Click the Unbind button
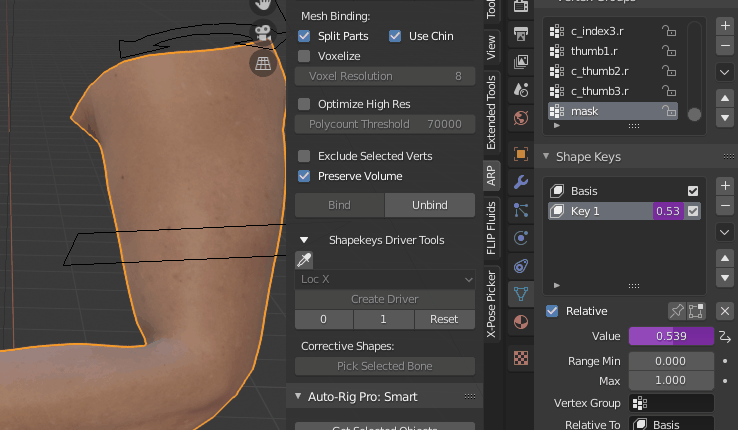 pyautogui.click(x=430, y=205)
